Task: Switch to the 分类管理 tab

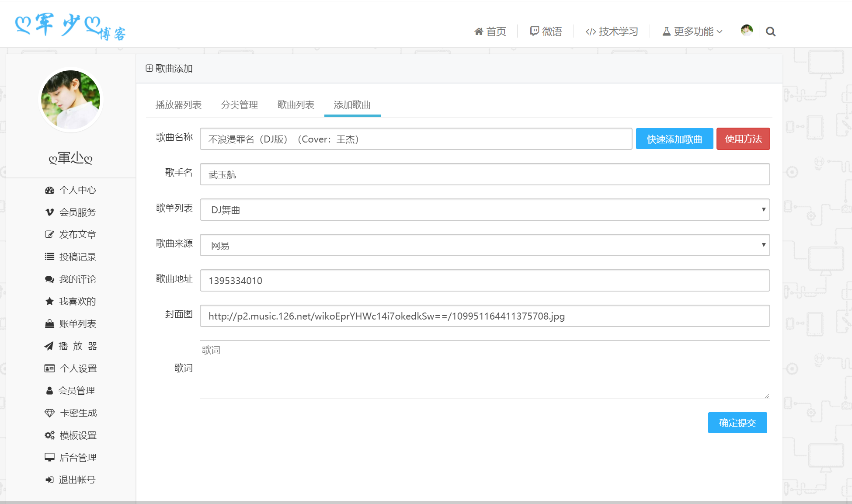Action: 239,104
